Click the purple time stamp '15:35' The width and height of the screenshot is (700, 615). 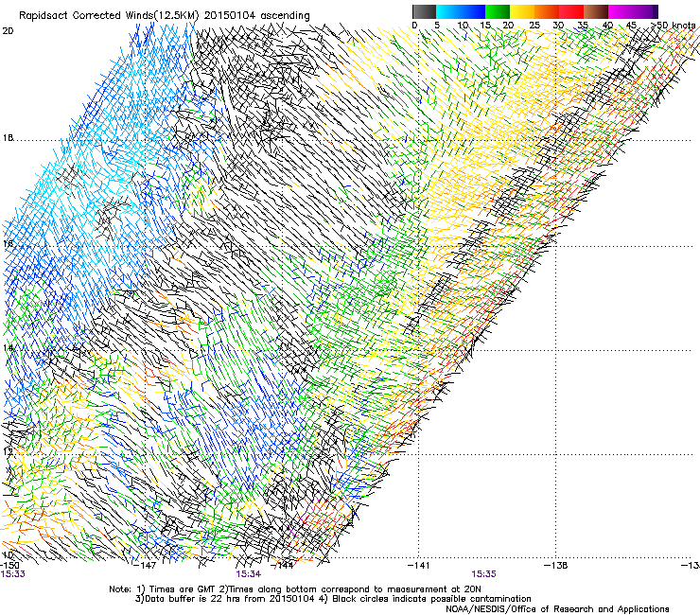(484, 574)
